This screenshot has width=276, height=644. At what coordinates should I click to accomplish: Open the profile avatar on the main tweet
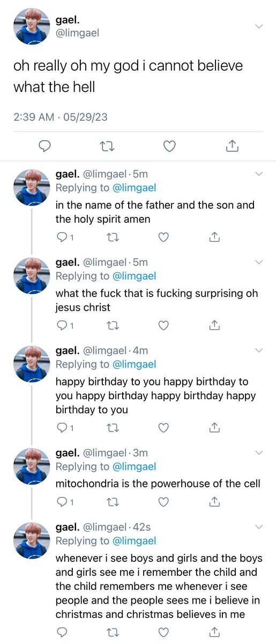click(x=31, y=27)
